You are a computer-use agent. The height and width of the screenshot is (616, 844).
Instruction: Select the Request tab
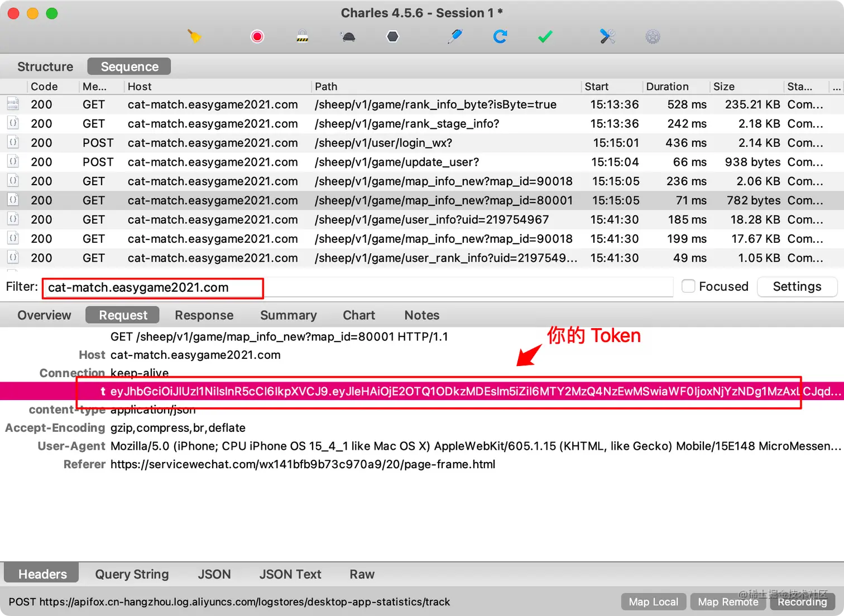123,315
